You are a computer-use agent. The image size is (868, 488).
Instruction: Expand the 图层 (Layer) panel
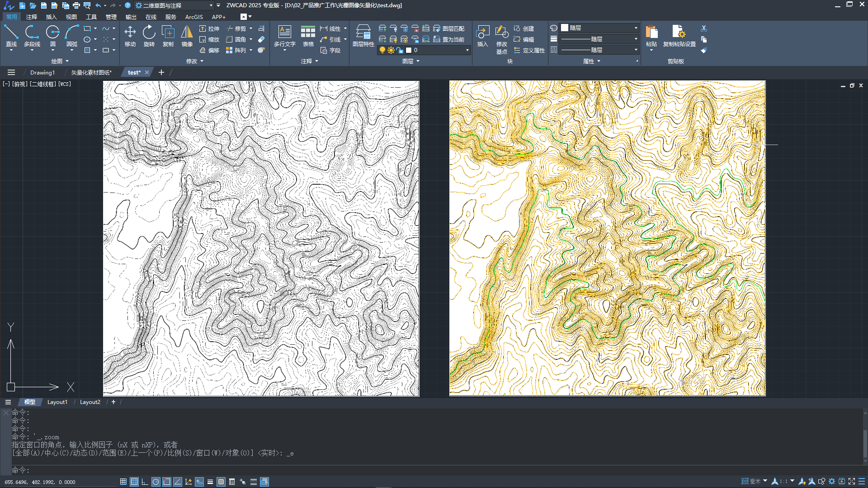pos(411,61)
